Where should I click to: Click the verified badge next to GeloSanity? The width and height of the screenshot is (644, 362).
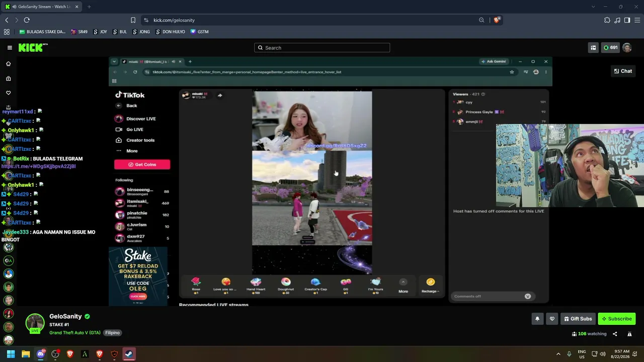[x=87, y=316]
